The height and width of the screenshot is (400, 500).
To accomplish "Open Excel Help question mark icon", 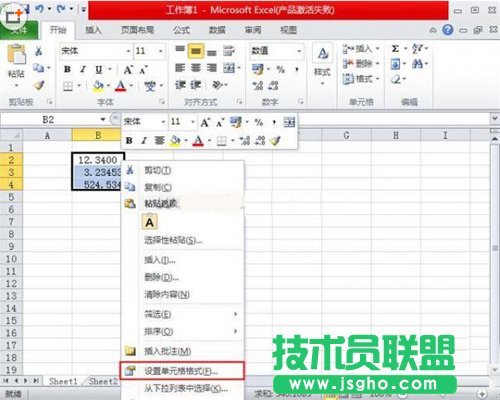I will click(x=448, y=30).
